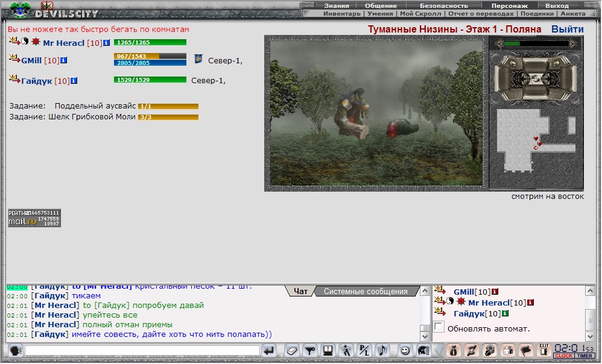
Task: Click the fallen red creature in the dungeon view
Action: [x=402, y=128]
